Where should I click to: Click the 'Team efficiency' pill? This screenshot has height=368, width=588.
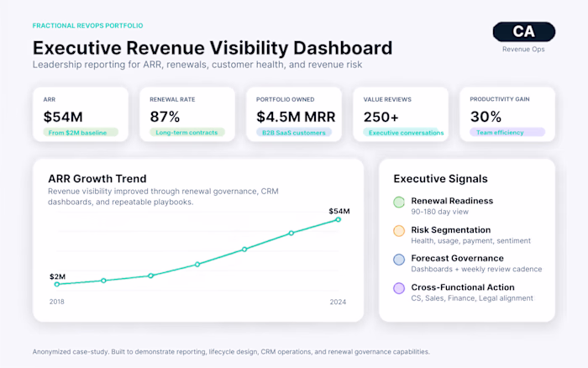click(x=507, y=133)
